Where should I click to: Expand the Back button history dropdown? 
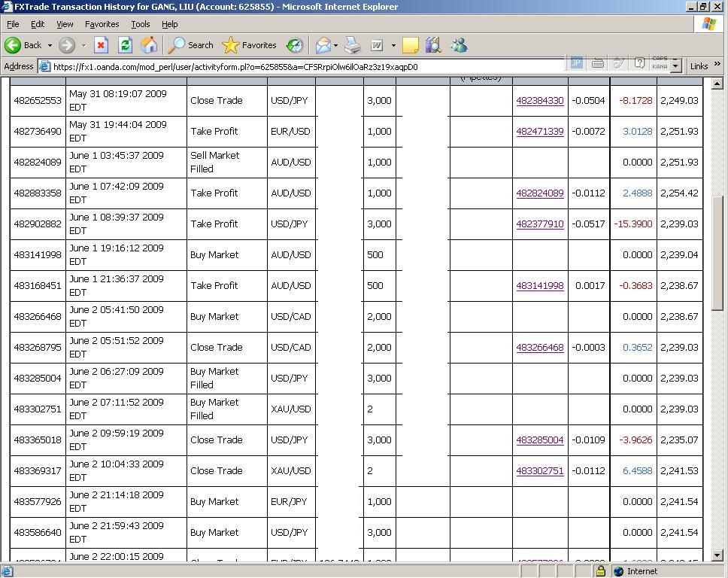[x=50, y=46]
